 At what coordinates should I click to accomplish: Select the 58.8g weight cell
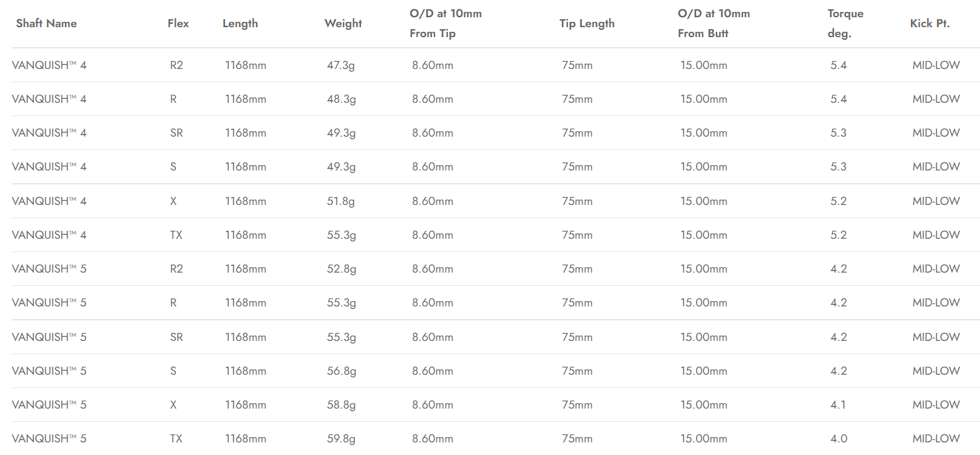(x=341, y=405)
